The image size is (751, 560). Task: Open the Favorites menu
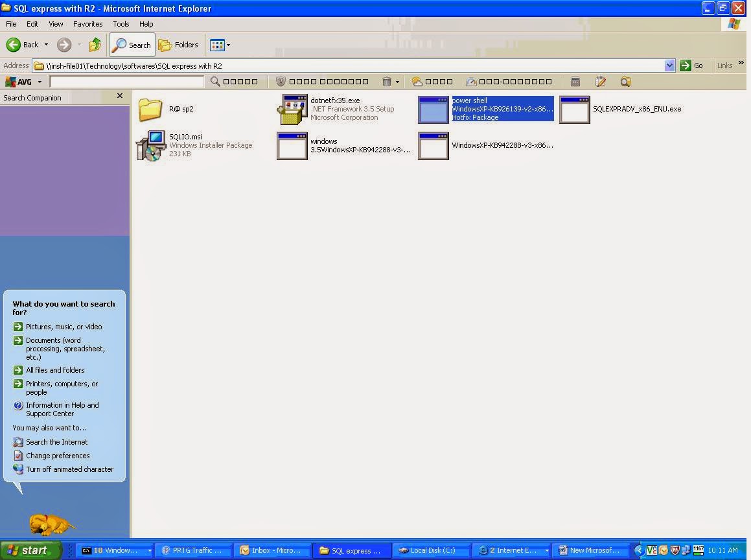(x=87, y=24)
